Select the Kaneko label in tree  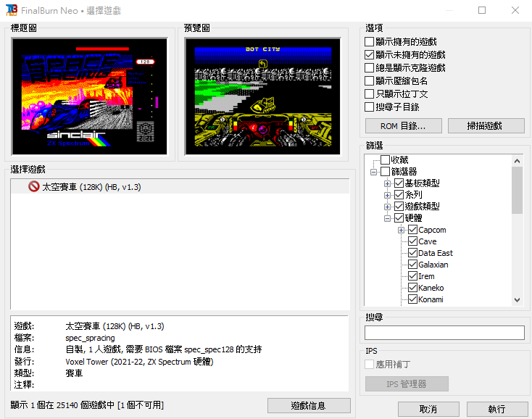click(x=431, y=288)
